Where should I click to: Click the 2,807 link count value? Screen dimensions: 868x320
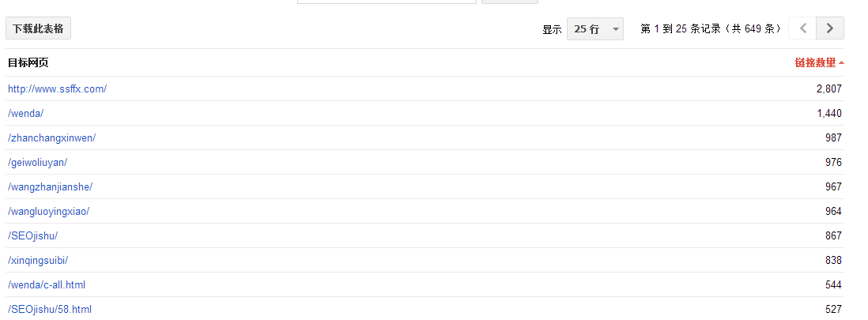click(828, 88)
